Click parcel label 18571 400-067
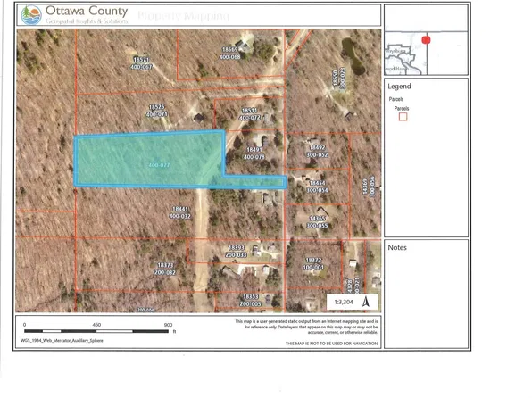The width and height of the screenshot is (532, 398). pos(142,63)
